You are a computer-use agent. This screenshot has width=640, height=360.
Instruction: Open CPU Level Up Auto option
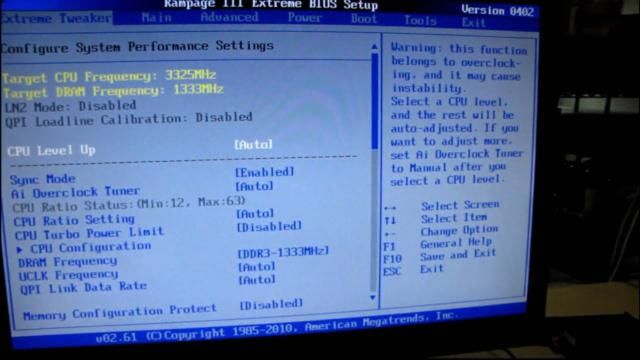pyautogui.click(x=253, y=144)
